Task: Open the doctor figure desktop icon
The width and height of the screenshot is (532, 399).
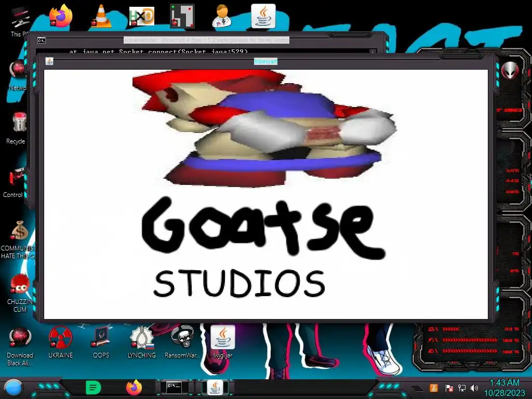Action: (x=222, y=16)
